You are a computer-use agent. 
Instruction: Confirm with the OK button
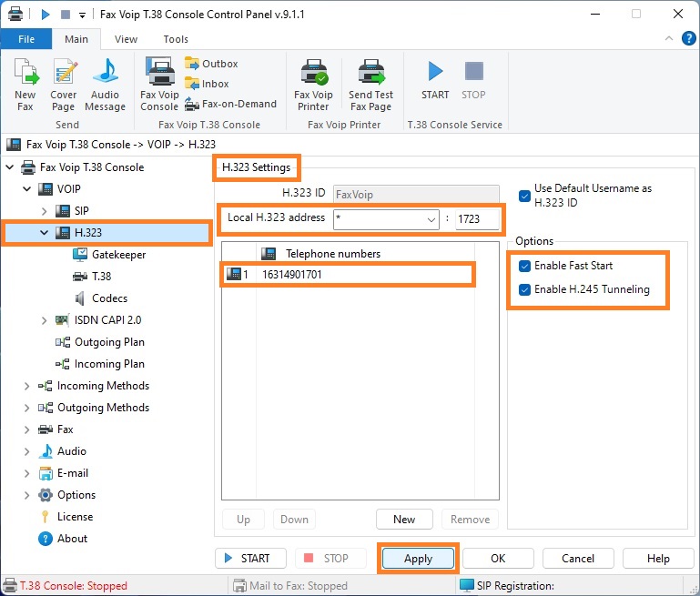pyautogui.click(x=498, y=559)
